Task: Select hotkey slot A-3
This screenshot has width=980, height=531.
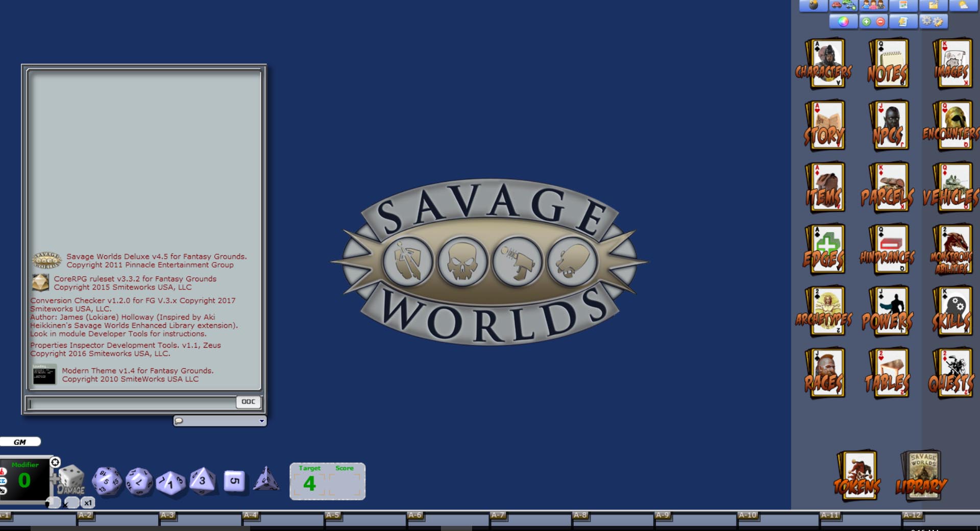Action: coord(201,518)
